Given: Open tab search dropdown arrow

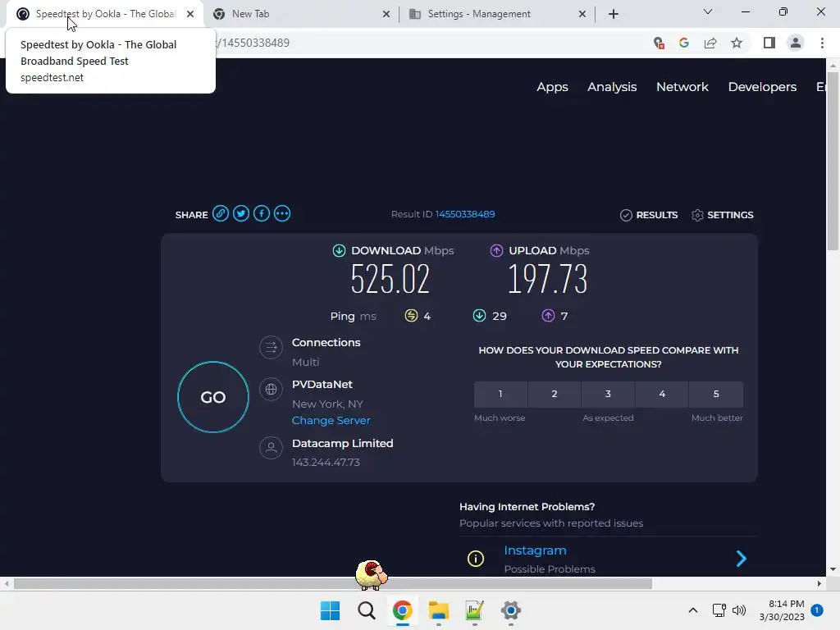Looking at the screenshot, I should tap(708, 11).
